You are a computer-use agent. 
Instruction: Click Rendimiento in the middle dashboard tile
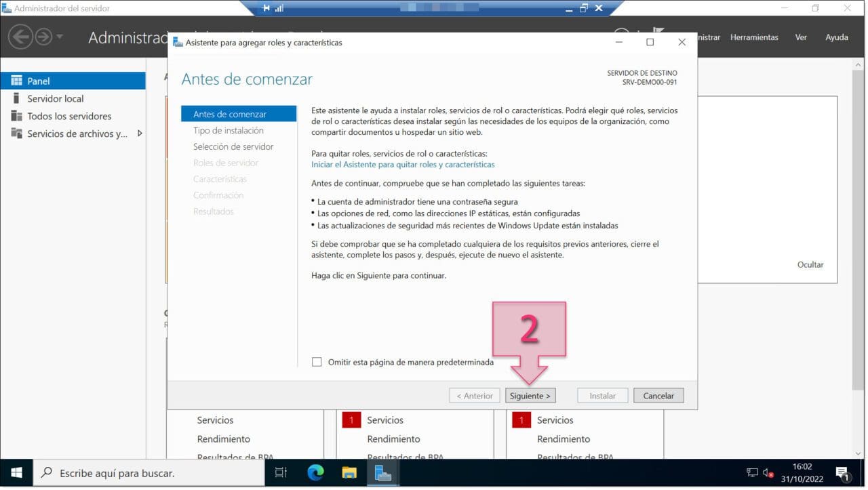coord(393,439)
